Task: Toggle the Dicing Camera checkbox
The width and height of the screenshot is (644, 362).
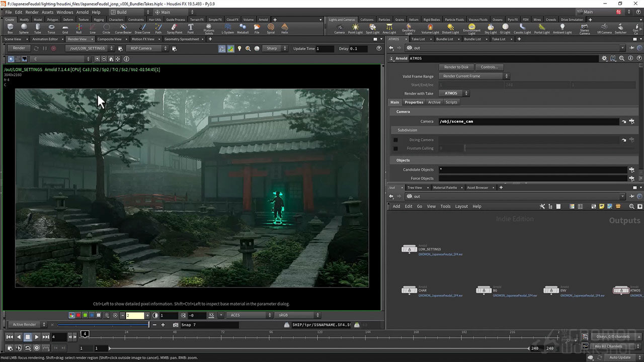Action: pyautogui.click(x=395, y=140)
